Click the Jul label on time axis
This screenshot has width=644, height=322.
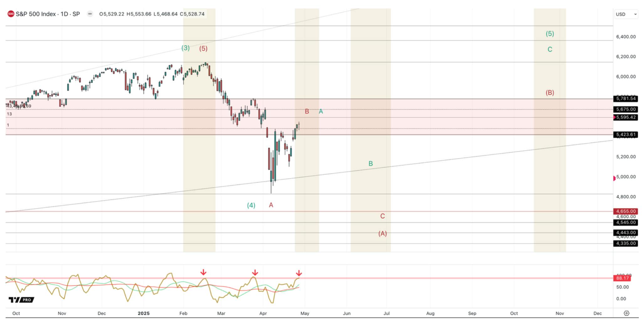click(387, 313)
